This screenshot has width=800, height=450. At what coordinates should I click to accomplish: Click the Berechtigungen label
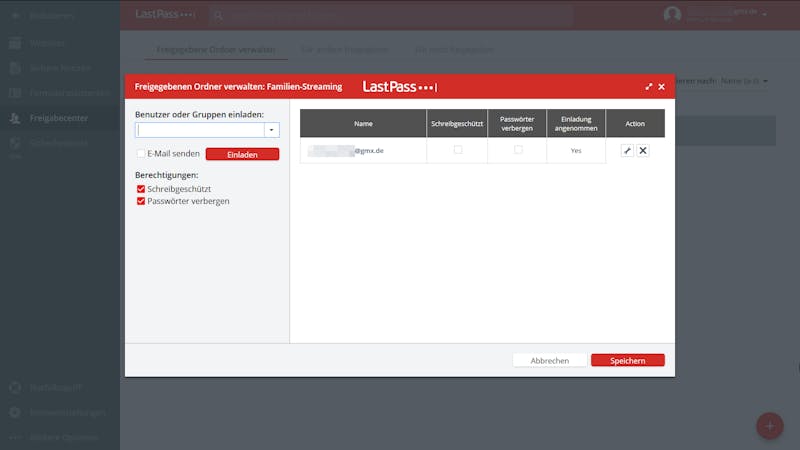click(167, 175)
